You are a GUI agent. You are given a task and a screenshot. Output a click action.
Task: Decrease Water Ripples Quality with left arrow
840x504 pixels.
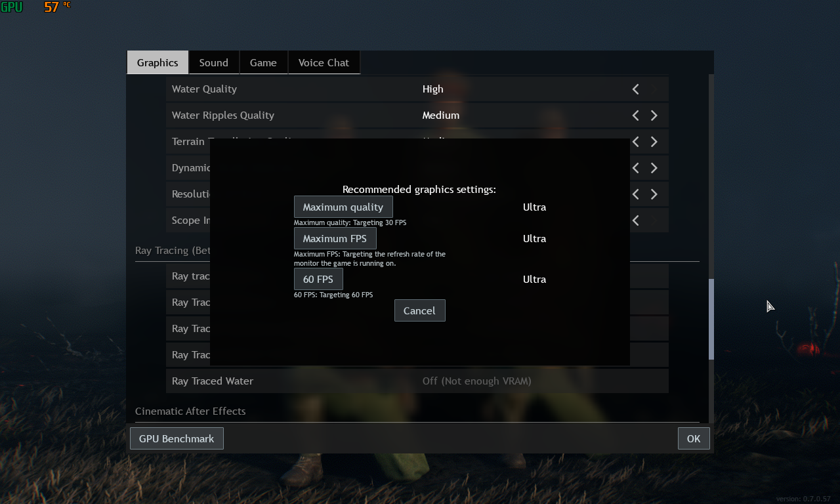pos(635,115)
